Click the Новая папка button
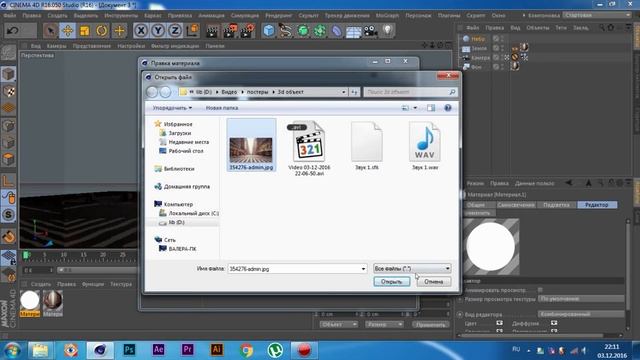 [222, 108]
